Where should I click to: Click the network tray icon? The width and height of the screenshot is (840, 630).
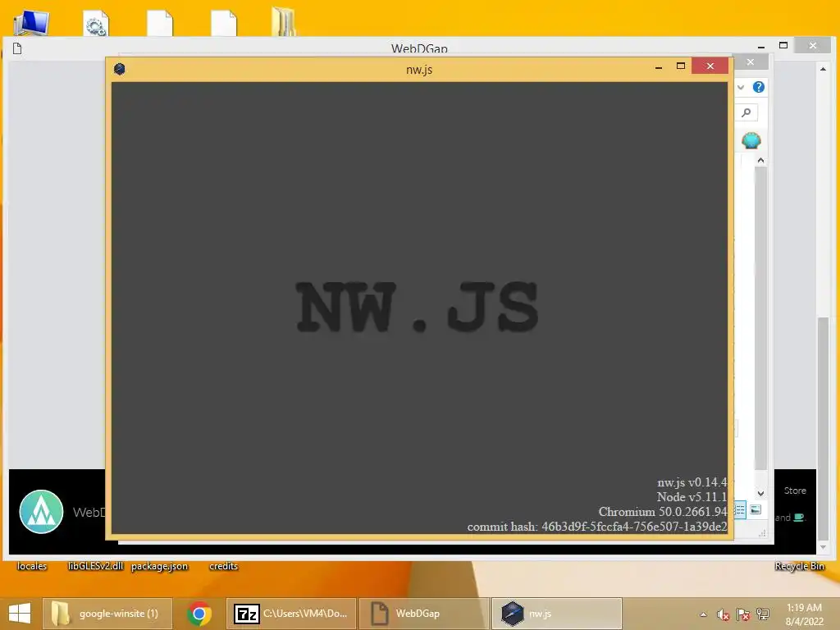762,614
